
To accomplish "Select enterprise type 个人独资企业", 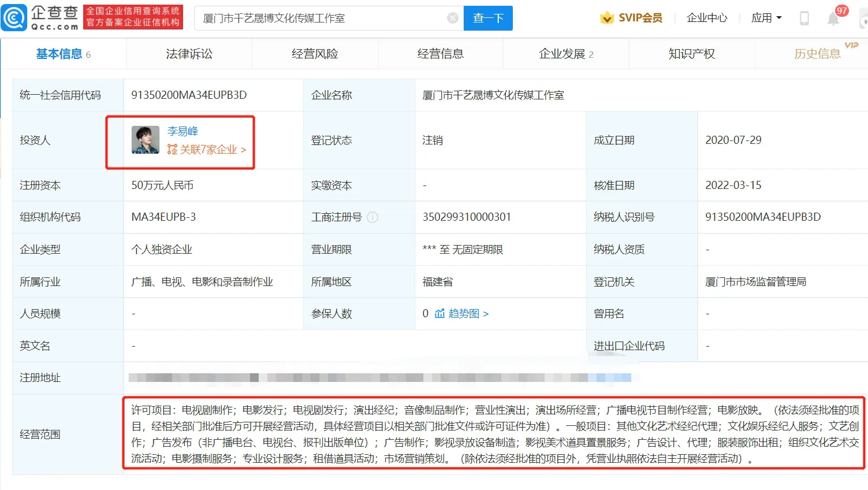I will (x=162, y=249).
